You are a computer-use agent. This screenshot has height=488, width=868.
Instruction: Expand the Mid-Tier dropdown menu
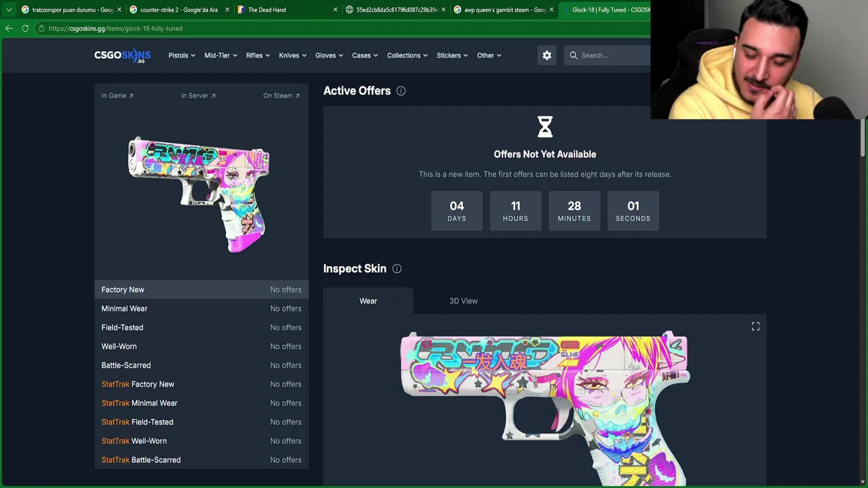coord(221,56)
